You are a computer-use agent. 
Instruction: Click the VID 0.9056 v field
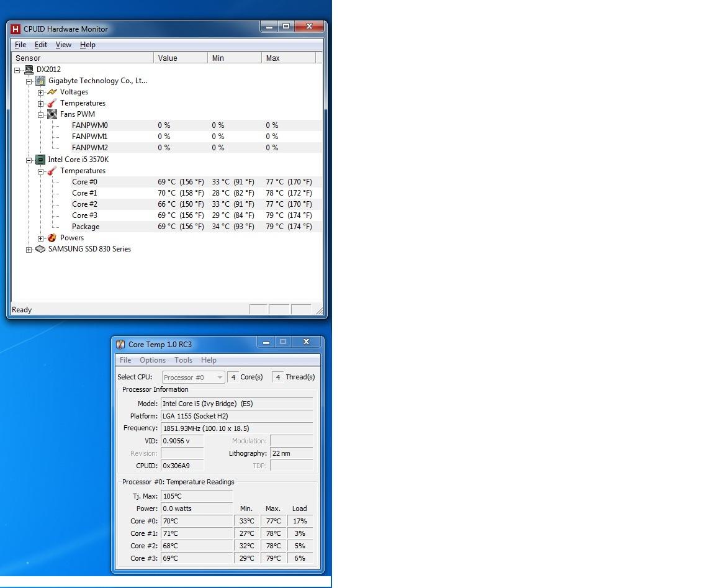pyautogui.click(x=182, y=441)
